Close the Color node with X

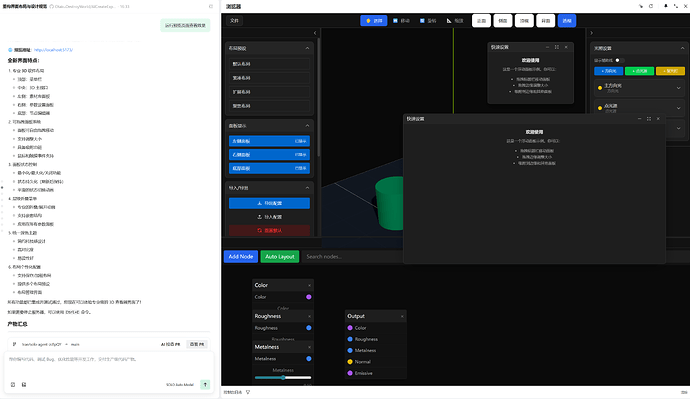pyautogui.click(x=309, y=286)
